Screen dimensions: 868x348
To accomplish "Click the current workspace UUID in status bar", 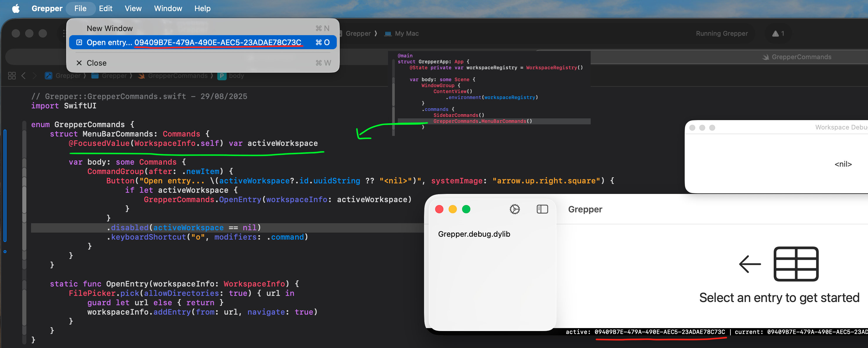I will [x=817, y=332].
